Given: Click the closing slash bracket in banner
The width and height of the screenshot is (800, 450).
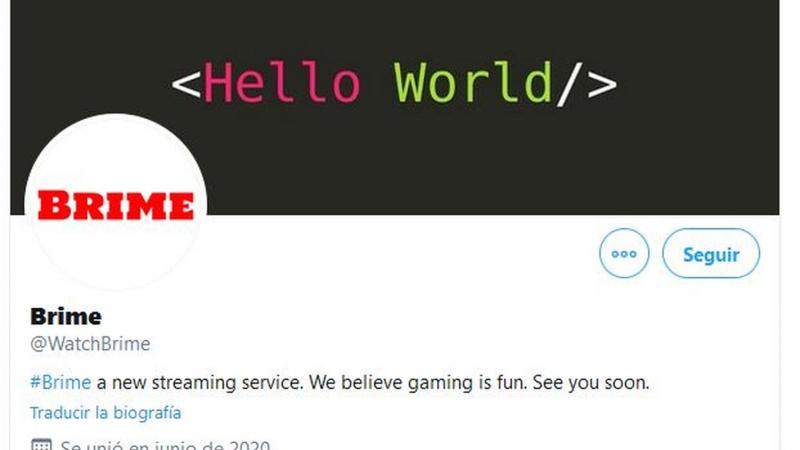Looking at the screenshot, I should (587, 84).
